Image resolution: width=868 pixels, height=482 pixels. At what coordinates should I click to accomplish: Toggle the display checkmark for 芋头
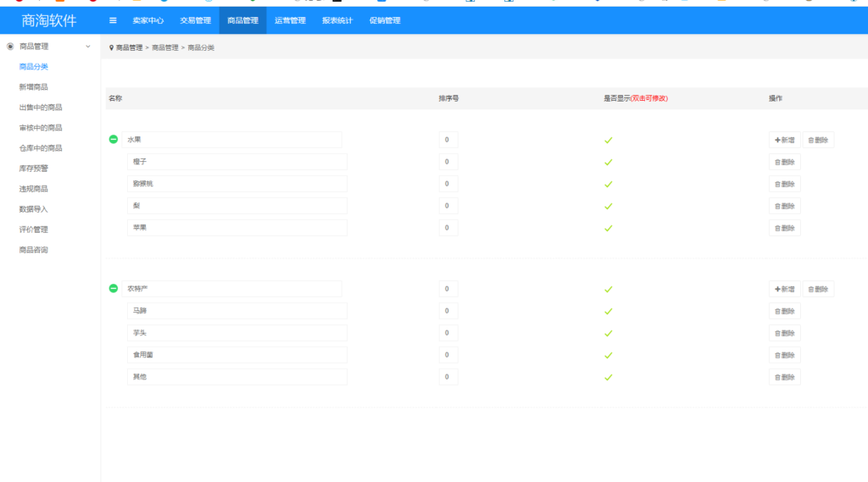[608, 334]
